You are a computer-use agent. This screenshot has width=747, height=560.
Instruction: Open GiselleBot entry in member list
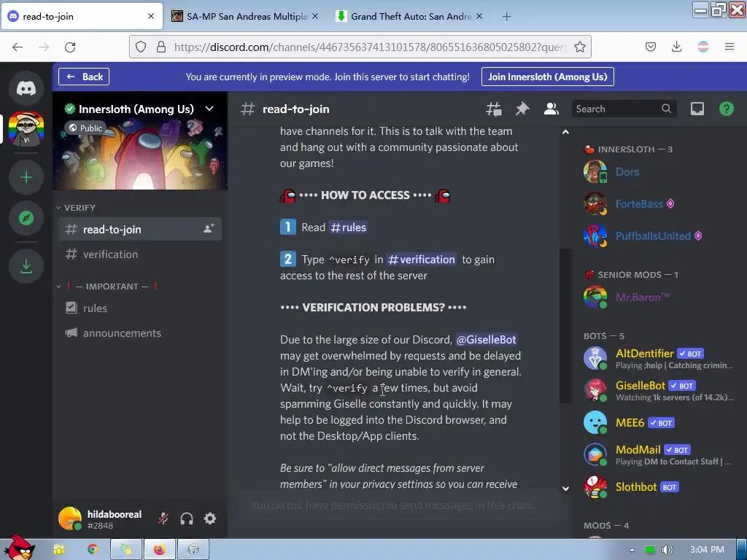(x=659, y=391)
